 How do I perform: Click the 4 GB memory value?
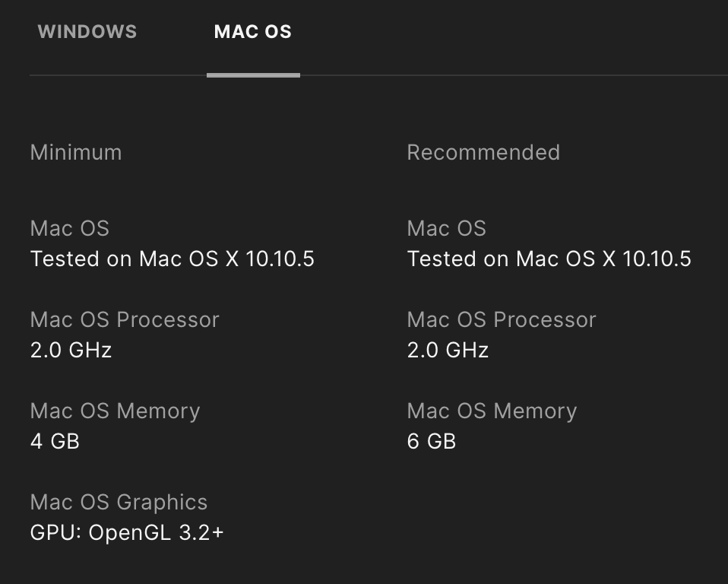coord(55,441)
